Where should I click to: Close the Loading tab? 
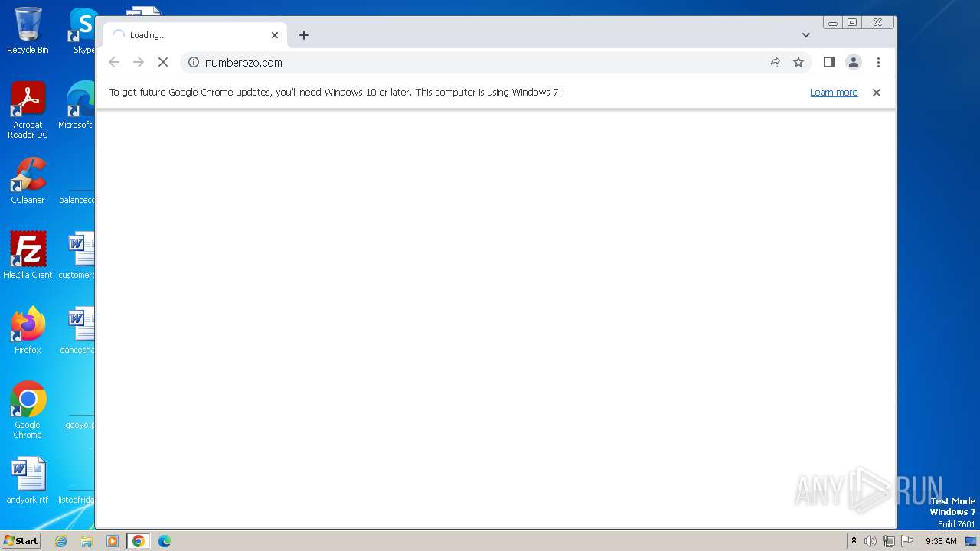[x=275, y=35]
